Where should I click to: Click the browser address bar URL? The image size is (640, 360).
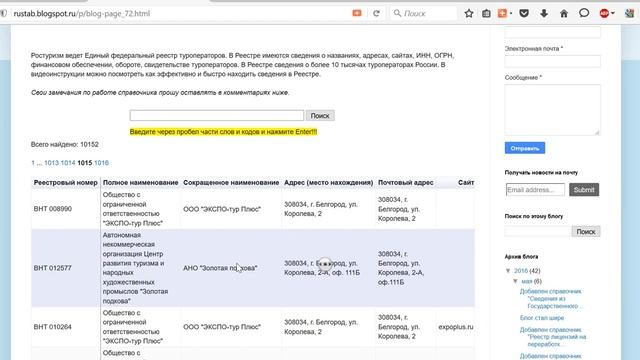[82, 13]
